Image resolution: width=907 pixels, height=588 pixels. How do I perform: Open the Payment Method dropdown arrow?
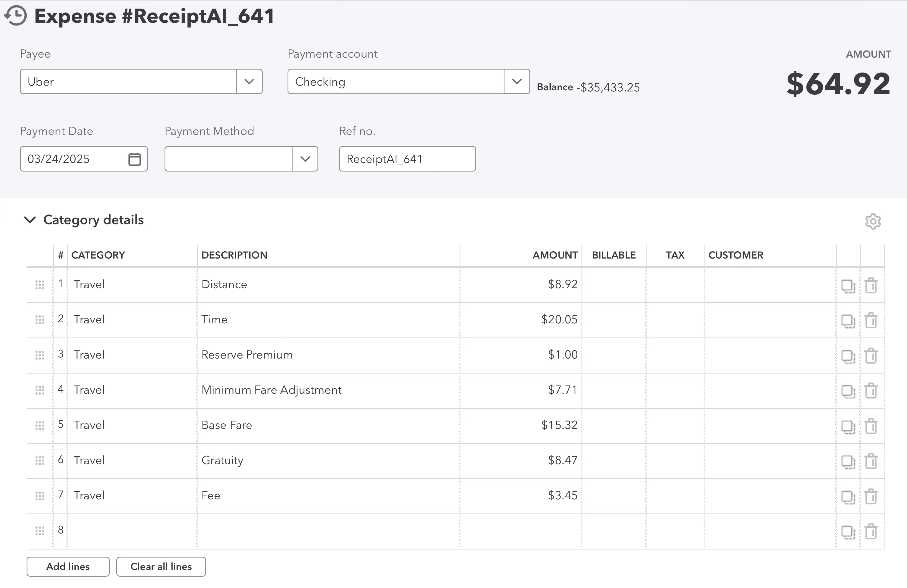pos(305,159)
